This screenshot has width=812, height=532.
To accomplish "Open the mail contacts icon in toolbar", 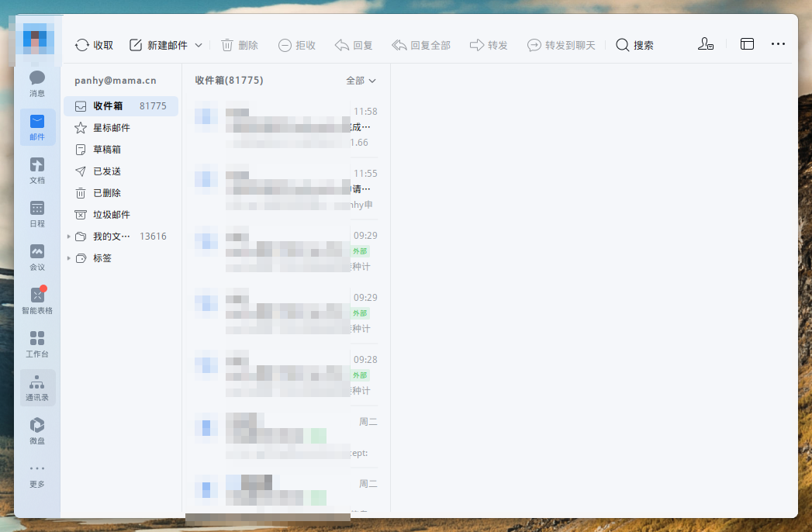I will tap(705, 44).
